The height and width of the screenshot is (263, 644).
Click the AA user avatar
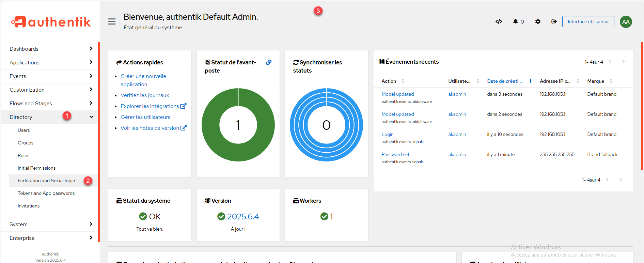coord(626,22)
